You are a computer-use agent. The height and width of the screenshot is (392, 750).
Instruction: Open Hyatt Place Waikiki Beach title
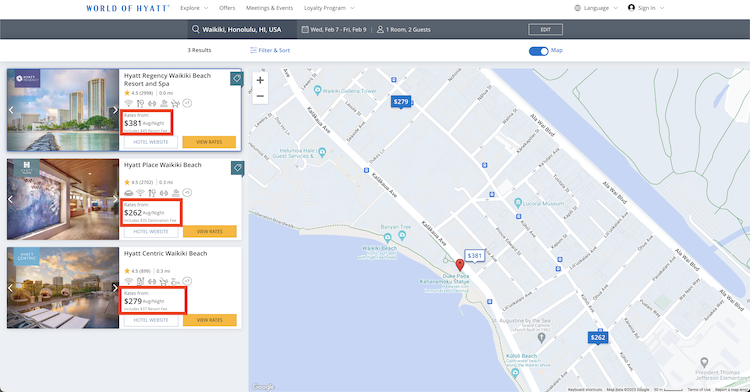tap(163, 165)
